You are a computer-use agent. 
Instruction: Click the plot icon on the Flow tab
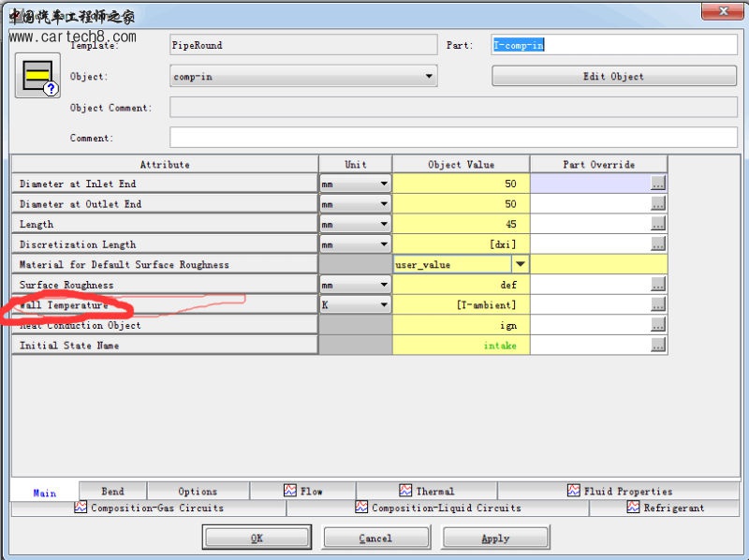(x=290, y=491)
